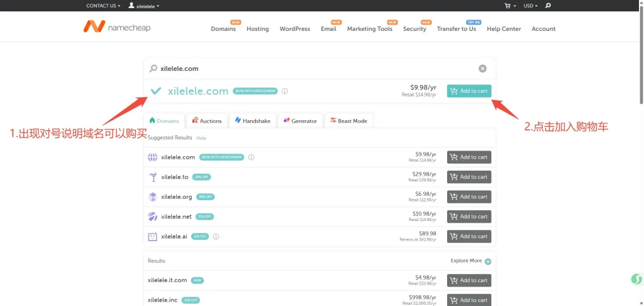Go to Help Center
Image resolution: width=644 pixels, height=306 pixels.
504,29
